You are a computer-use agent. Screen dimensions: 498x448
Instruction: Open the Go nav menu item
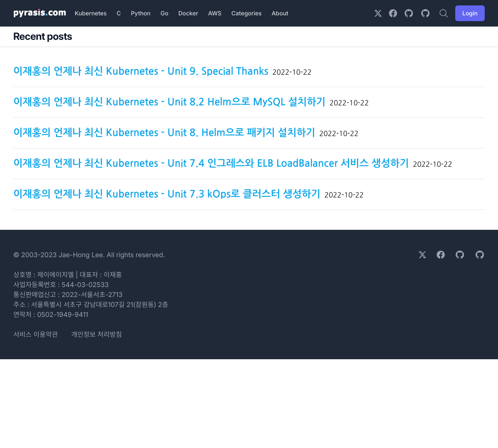pyautogui.click(x=164, y=13)
